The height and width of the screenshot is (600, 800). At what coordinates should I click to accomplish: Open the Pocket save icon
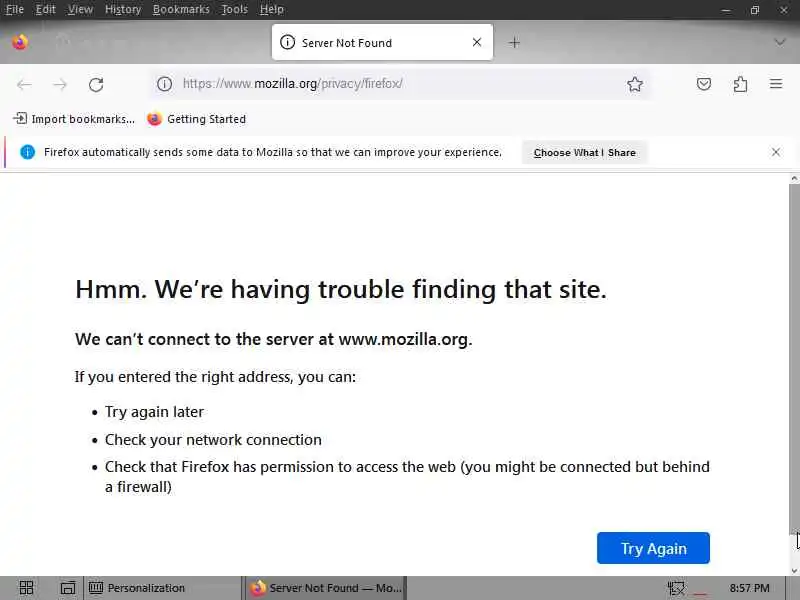click(x=704, y=85)
